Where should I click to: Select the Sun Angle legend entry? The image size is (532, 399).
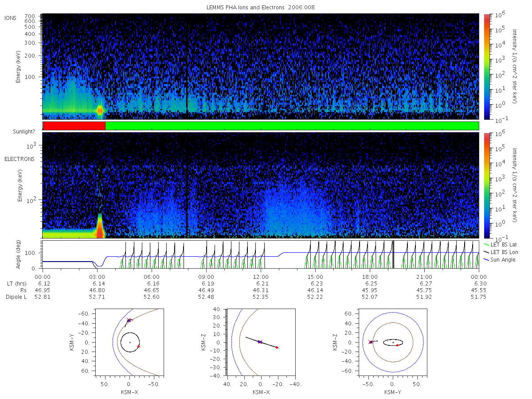point(500,259)
